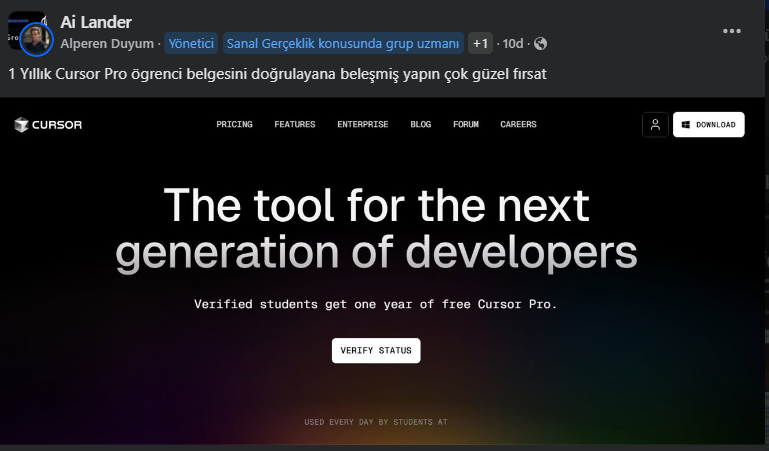Click the Yönetici badge

tap(191, 44)
